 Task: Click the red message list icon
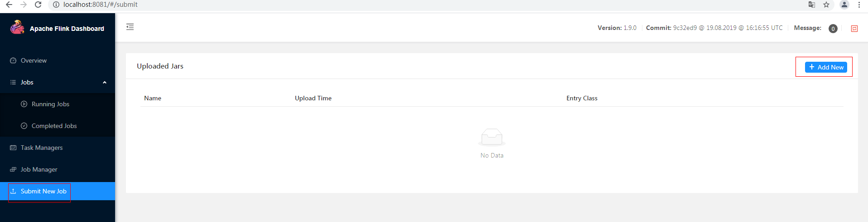854,29
